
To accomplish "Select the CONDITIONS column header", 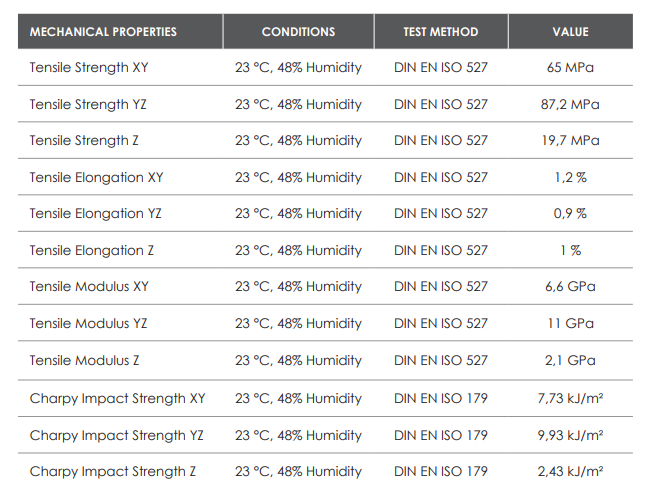I will click(298, 32).
